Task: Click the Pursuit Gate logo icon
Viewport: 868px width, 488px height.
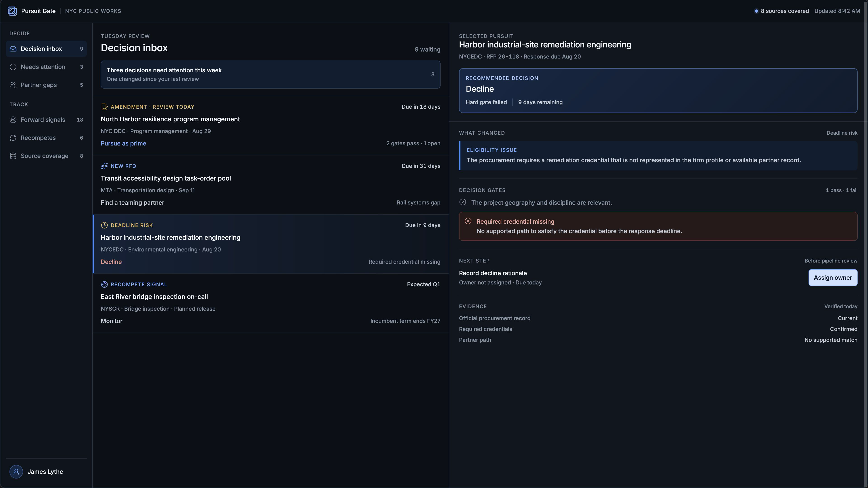Action: pos(12,11)
